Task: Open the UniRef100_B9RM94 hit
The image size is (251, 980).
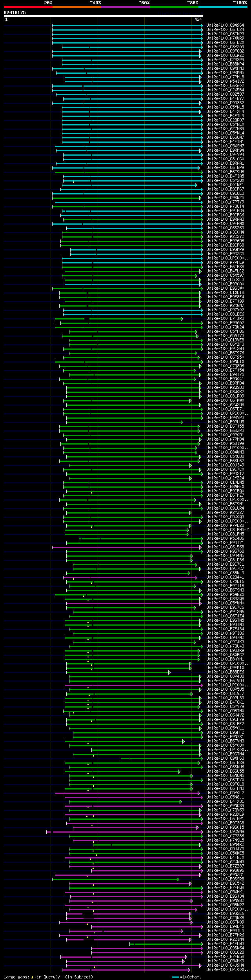Action: [x=225, y=150]
